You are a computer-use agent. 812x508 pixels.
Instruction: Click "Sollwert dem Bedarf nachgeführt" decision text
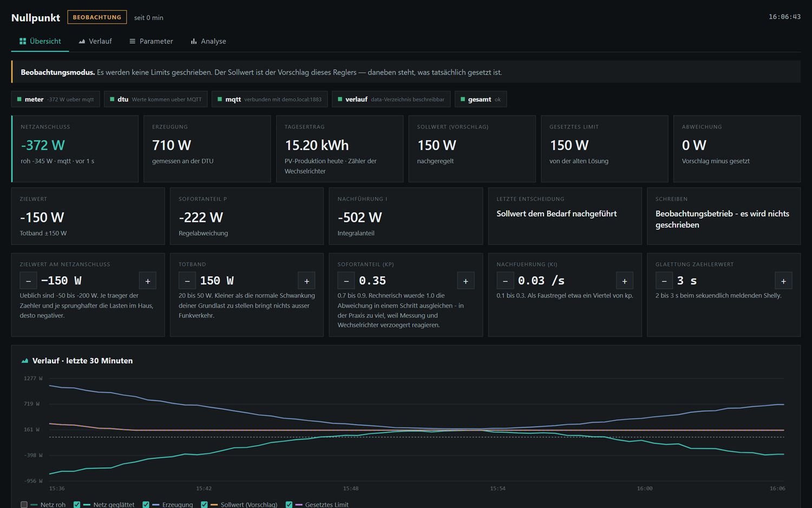pos(556,214)
